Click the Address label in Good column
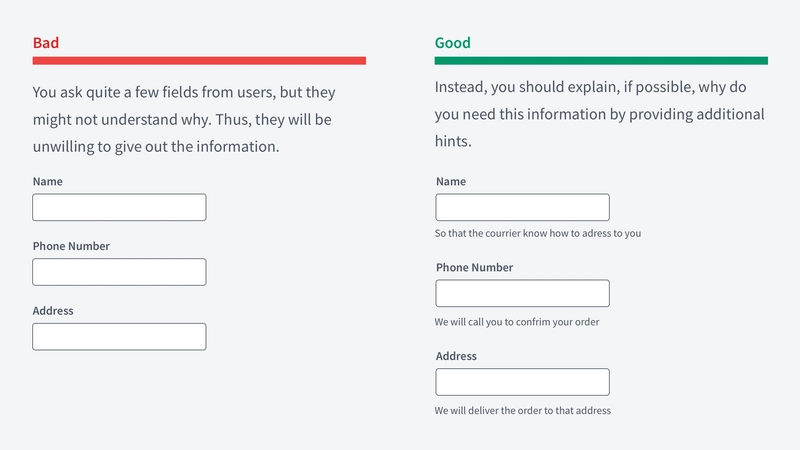The width and height of the screenshot is (800, 450). 456,356
